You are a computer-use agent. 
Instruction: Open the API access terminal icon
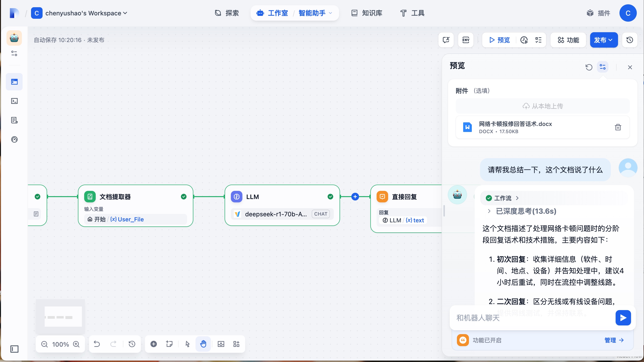tap(14, 101)
